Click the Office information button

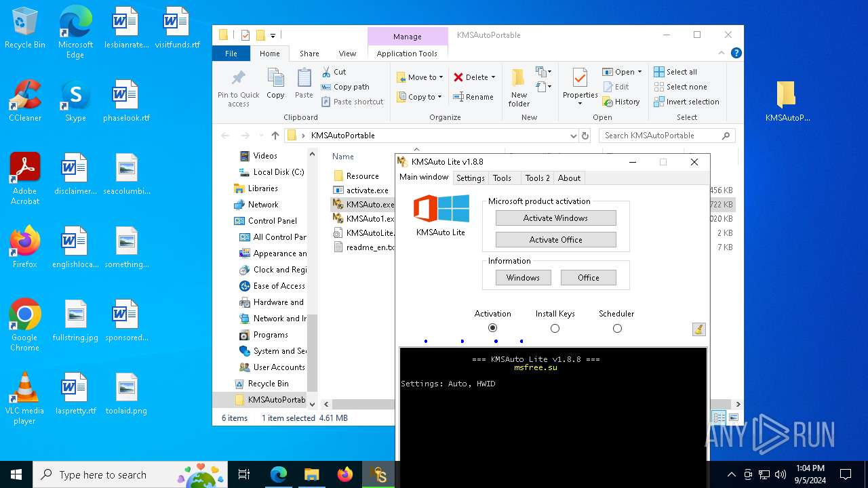(x=588, y=278)
